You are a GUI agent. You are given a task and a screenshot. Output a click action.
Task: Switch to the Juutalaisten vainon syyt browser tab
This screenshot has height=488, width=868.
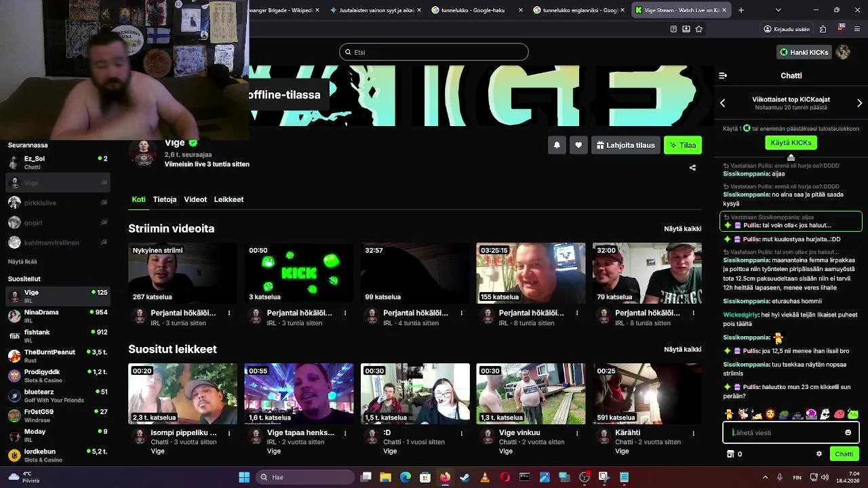tap(376, 10)
